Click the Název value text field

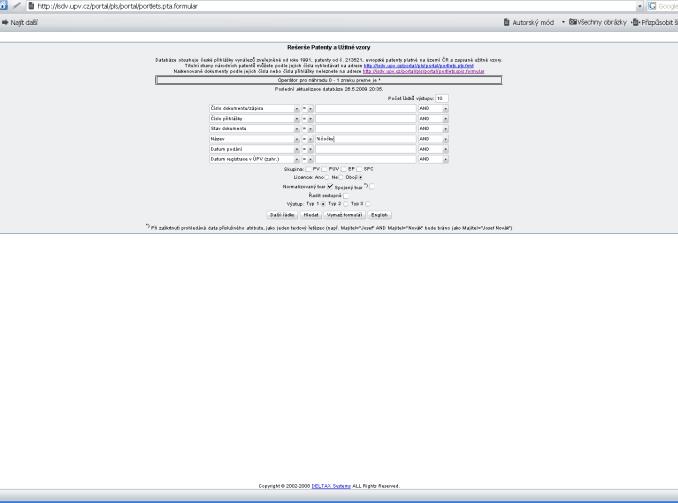365,139
